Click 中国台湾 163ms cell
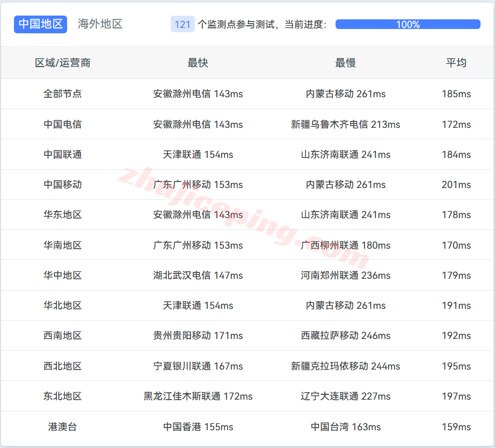 point(345,427)
